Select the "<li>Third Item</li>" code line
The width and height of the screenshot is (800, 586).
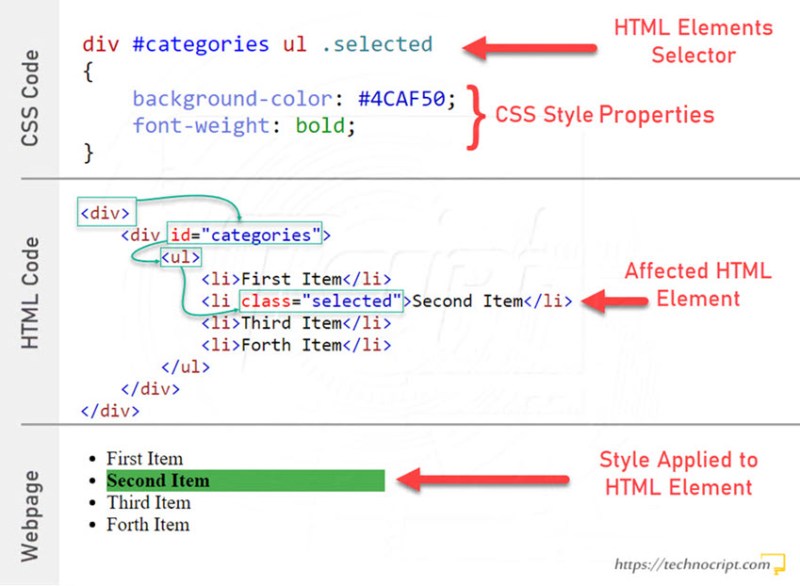click(x=296, y=323)
